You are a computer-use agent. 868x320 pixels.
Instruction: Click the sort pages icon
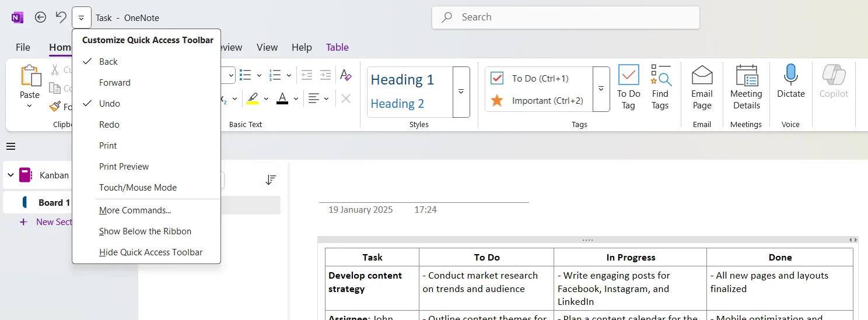coord(271,180)
